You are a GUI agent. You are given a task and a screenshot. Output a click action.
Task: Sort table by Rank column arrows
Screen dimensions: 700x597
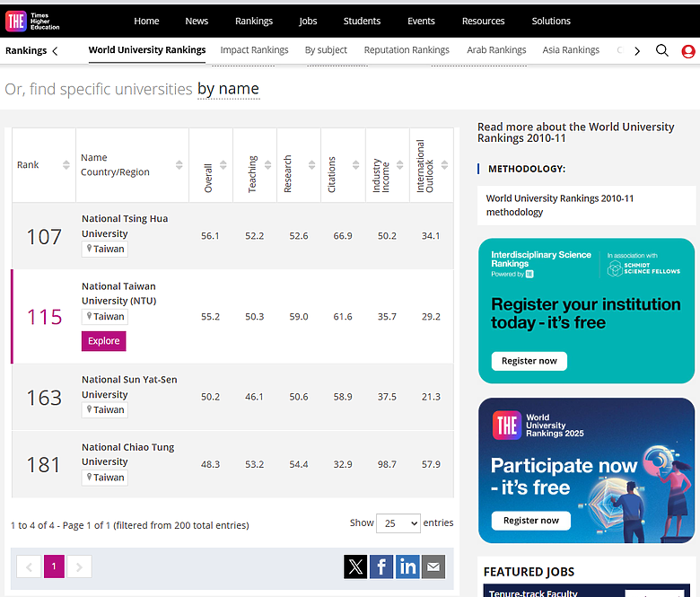66,165
